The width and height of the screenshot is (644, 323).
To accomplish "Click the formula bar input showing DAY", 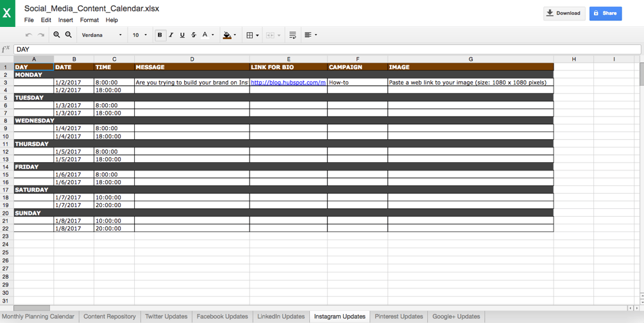I will pyautogui.click(x=321, y=49).
